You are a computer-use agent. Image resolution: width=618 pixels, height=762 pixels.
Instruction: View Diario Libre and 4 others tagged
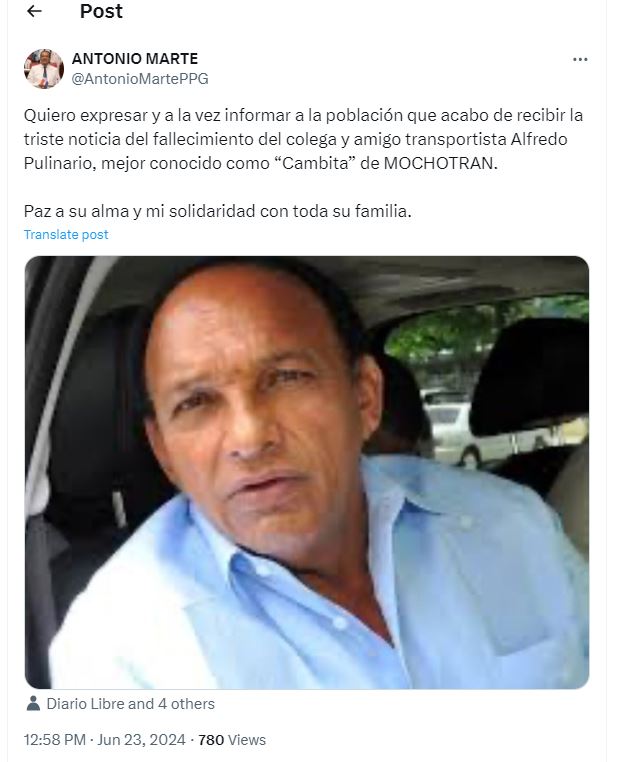130,704
